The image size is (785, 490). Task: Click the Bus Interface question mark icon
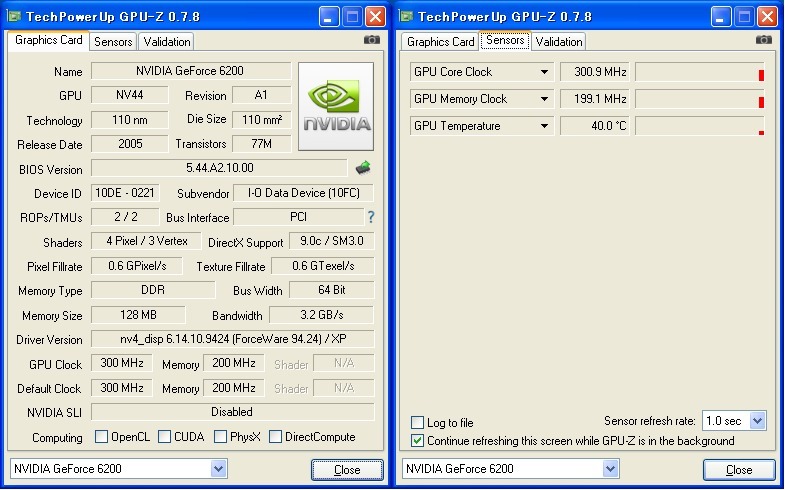pyautogui.click(x=371, y=217)
